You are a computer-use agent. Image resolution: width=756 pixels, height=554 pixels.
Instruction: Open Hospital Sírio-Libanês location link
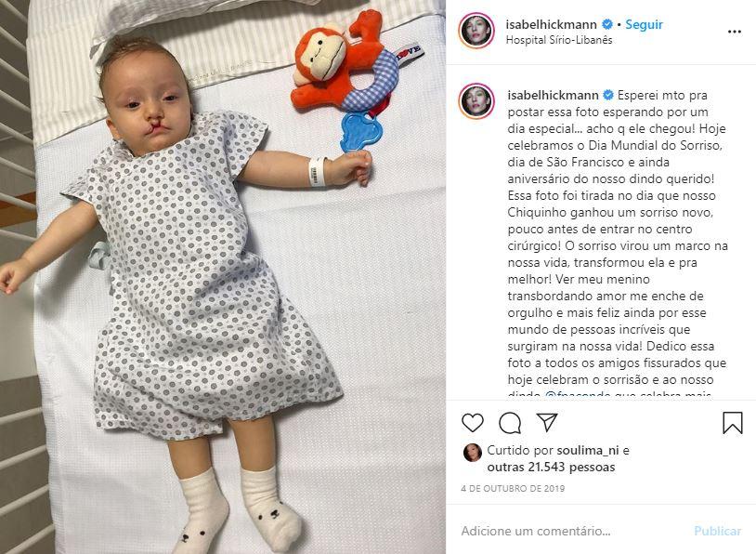click(559, 40)
